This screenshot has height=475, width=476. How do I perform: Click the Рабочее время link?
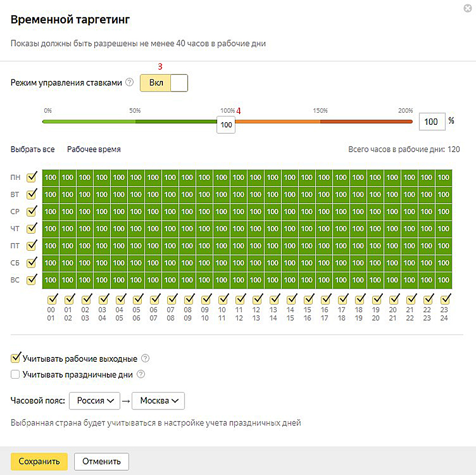pyautogui.click(x=94, y=149)
